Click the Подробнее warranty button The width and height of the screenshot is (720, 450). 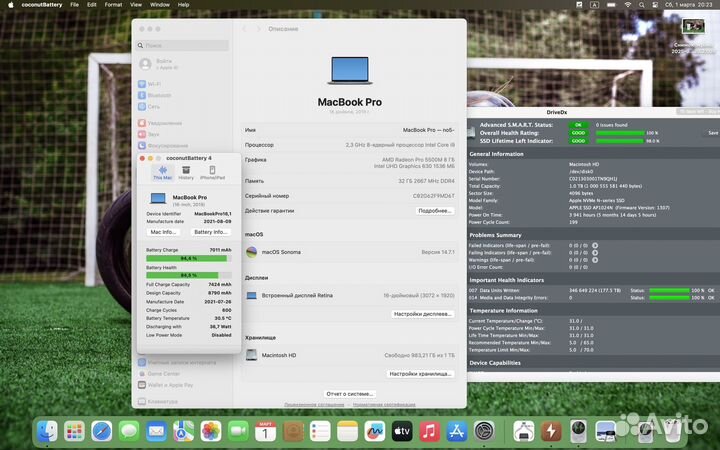[434, 211]
